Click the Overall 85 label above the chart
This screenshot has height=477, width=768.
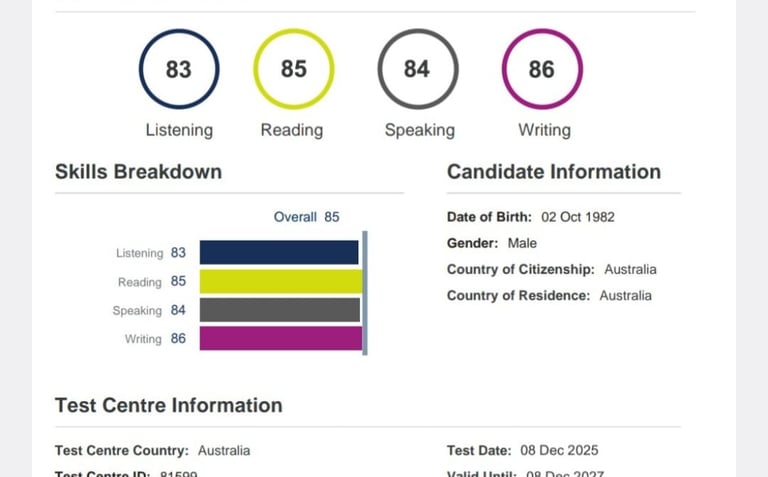tap(307, 217)
